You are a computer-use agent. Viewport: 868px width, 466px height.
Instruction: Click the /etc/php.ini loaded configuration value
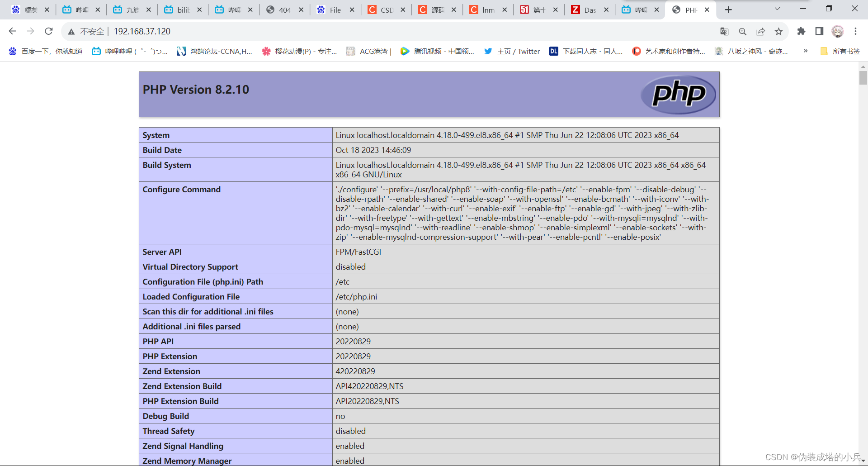(356, 297)
